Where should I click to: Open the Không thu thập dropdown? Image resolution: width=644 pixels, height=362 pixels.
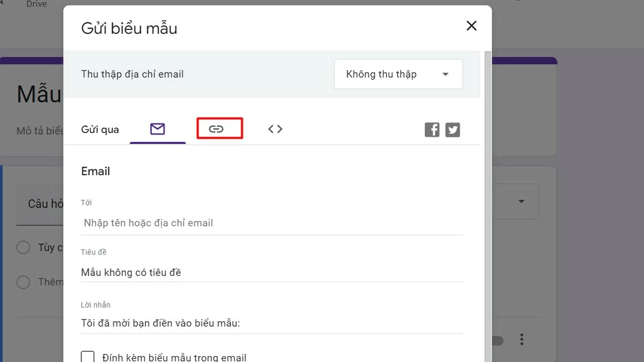click(x=398, y=74)
